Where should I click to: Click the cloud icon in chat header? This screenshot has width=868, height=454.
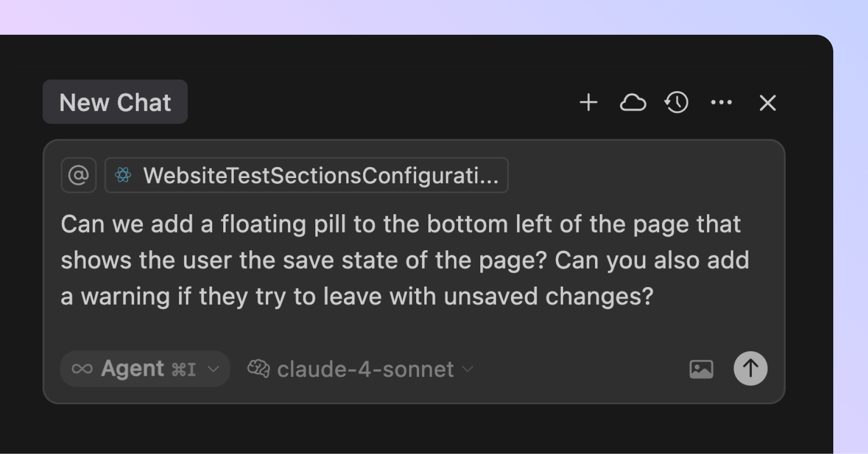point(633,102)
